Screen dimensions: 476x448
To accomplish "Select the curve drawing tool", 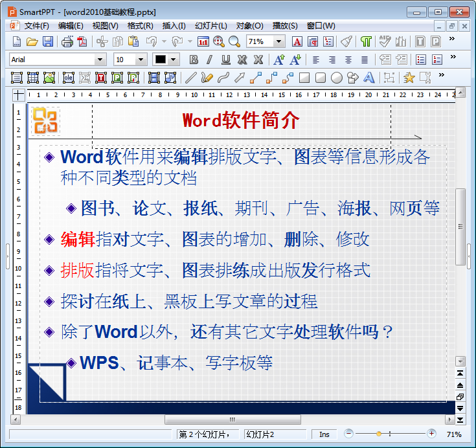I will (x=223, y=78).
